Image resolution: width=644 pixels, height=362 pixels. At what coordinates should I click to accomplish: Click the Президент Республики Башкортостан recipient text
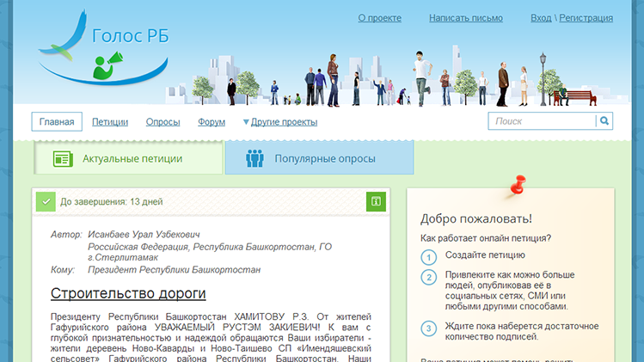pos(175,270)
